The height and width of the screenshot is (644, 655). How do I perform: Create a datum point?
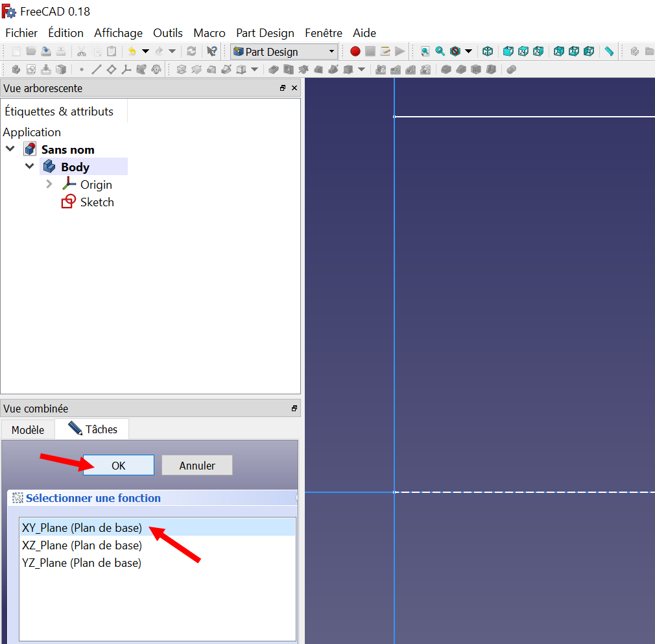click(82, 69)
